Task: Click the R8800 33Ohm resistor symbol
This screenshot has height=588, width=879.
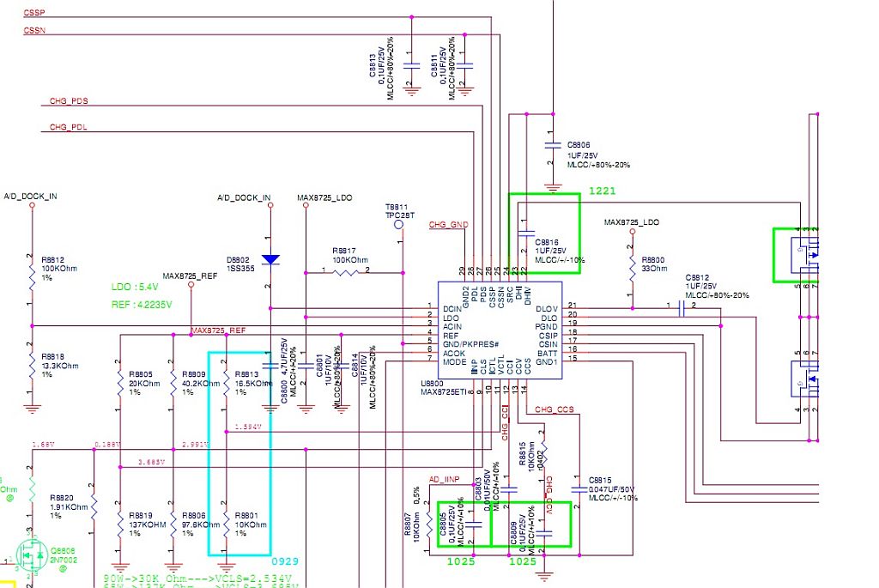Action: pos(633,270)
